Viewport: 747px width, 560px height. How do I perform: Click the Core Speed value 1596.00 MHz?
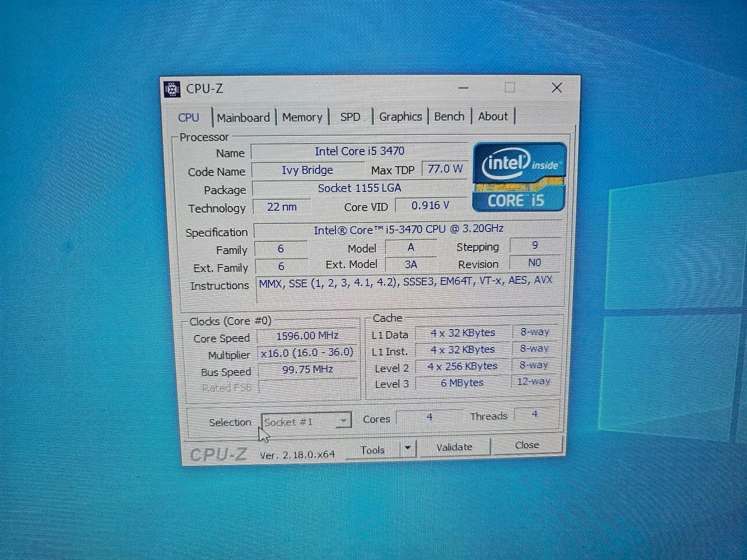307,335
